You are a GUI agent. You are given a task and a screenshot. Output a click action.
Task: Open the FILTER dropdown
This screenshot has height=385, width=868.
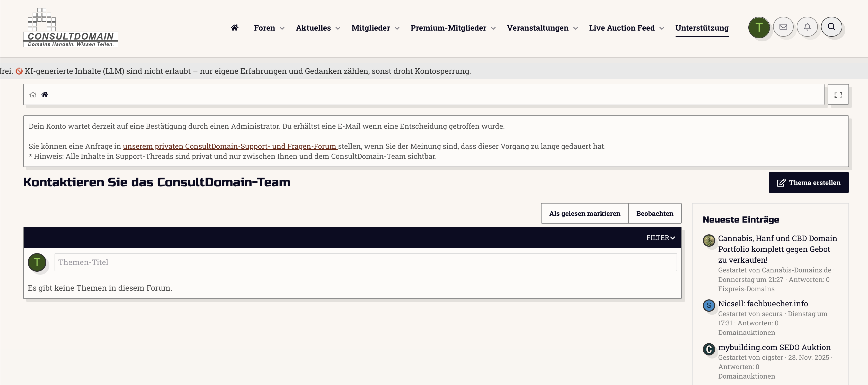(660, 237)
